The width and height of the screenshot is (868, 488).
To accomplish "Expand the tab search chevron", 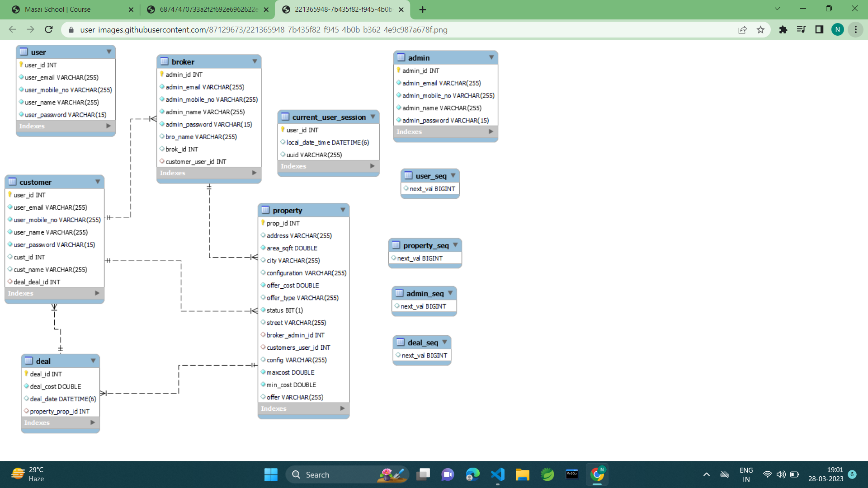I will coord(777,9).
